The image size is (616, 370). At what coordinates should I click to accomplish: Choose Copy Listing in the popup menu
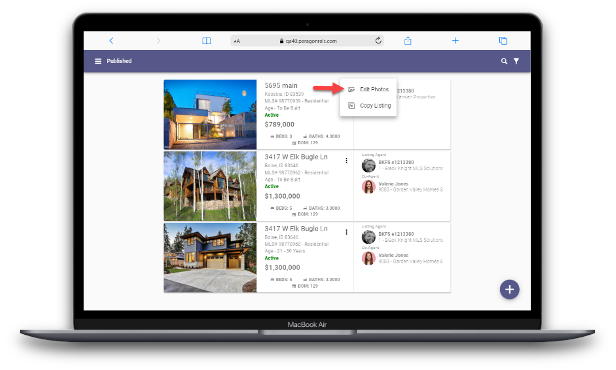click(368, 106)
